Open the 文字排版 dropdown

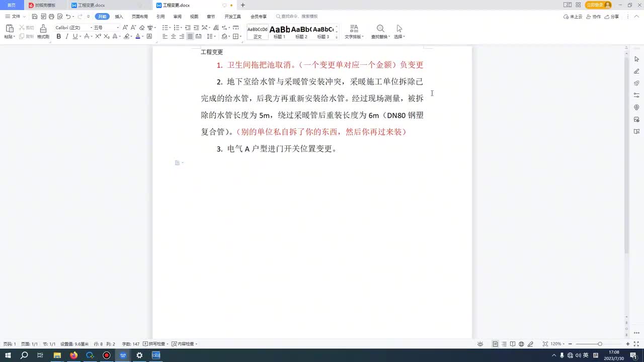[354, 37]
